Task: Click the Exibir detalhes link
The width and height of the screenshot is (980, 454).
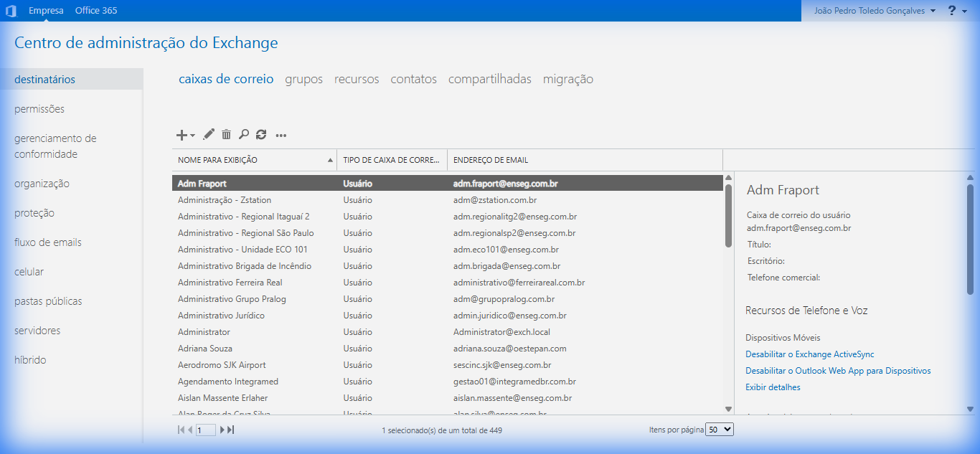Action: click(x=773, y=387)
